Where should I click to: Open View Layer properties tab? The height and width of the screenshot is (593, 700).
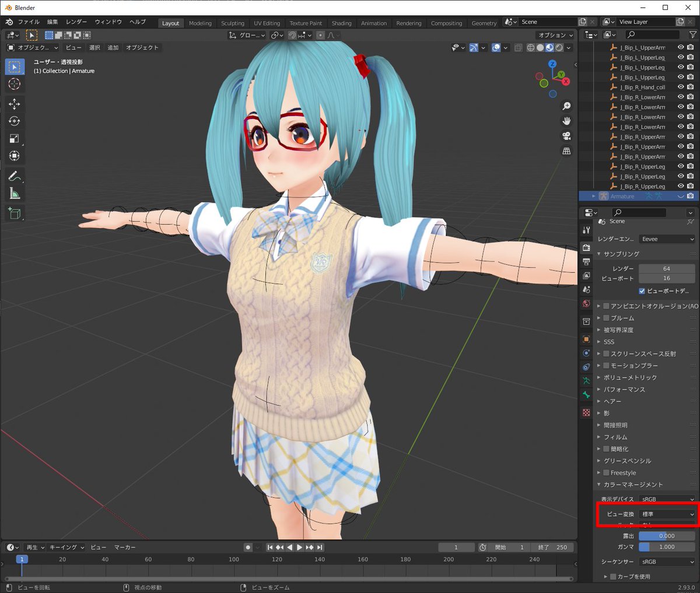tap(586, 276)
